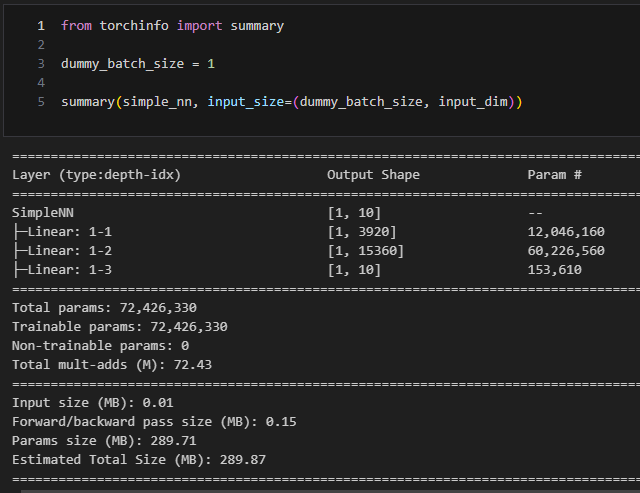Click the 'Total mult-adds (M): 72.43' line
The height and width of the screenshot is (493, 640).
coord(112,365)
